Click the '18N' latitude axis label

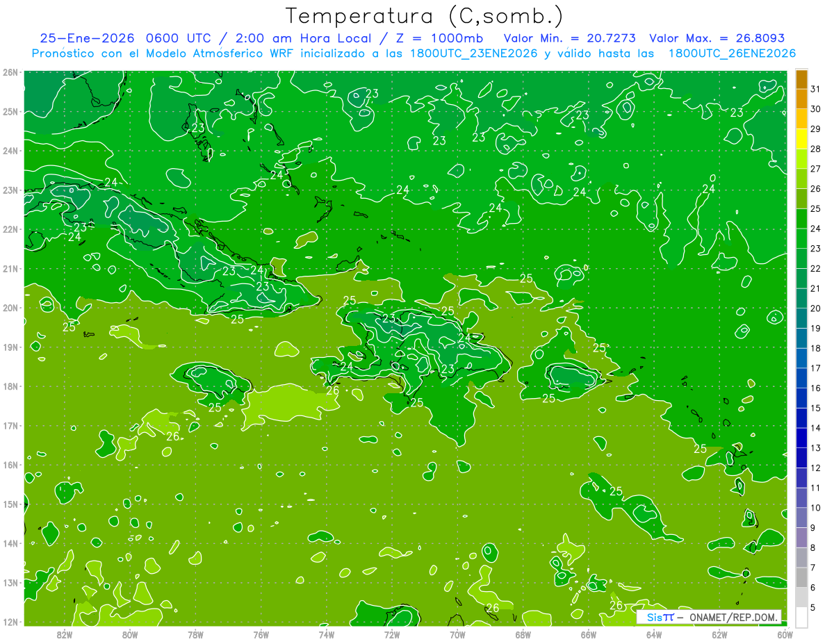10,386
